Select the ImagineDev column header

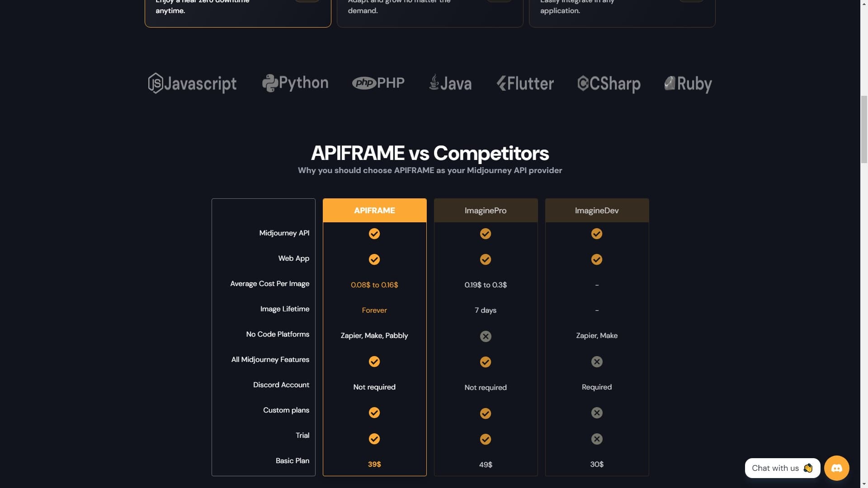point(597,210)
